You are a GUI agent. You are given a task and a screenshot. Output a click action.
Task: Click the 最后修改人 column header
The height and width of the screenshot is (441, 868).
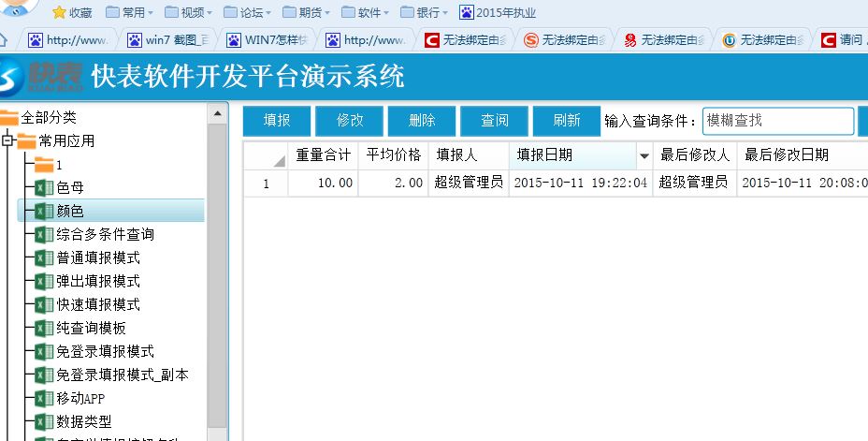point(695,155)
